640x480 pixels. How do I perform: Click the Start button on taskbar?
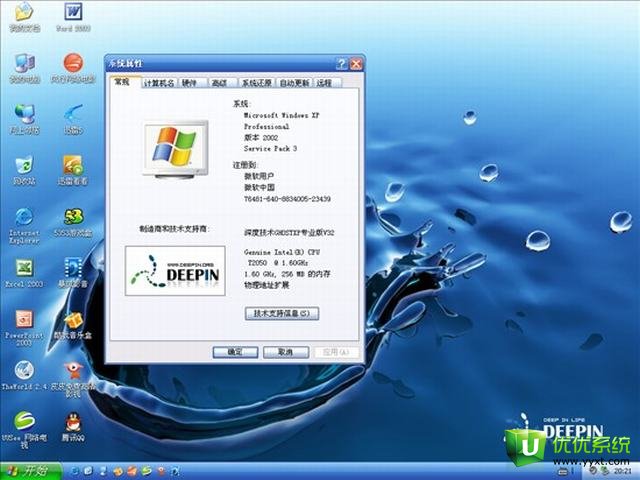[x=31, y=471]
